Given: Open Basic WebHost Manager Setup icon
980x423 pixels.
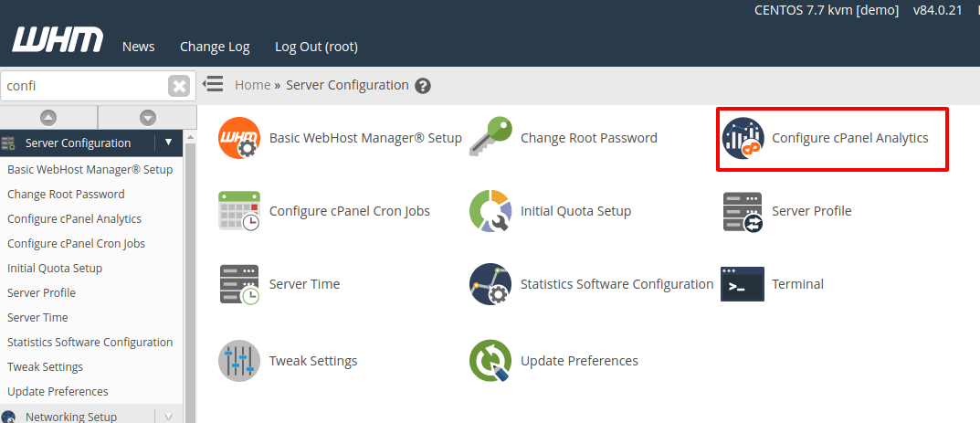Looking at the screenshot, I should click(238, 138).
